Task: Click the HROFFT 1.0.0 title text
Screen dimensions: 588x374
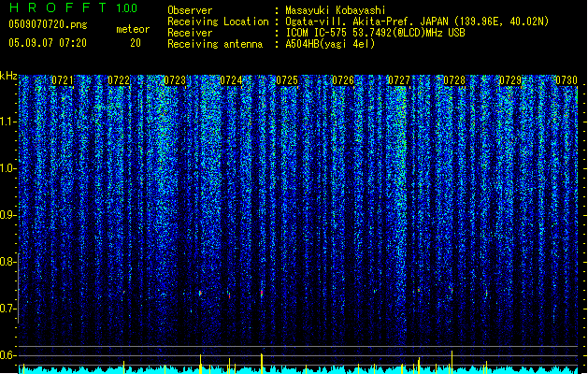Action: pyautogui.click(x=74, y=7)
